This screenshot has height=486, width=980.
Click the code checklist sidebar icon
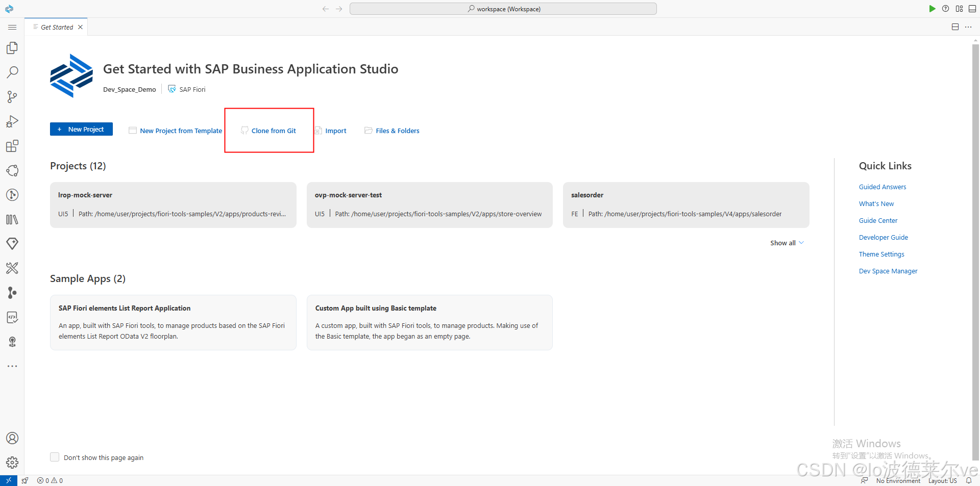(12, 317)
